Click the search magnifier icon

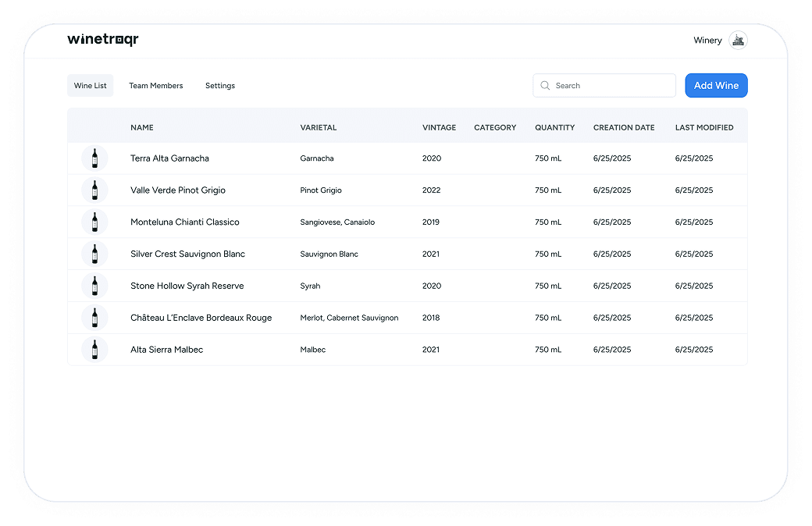(544, 85)
